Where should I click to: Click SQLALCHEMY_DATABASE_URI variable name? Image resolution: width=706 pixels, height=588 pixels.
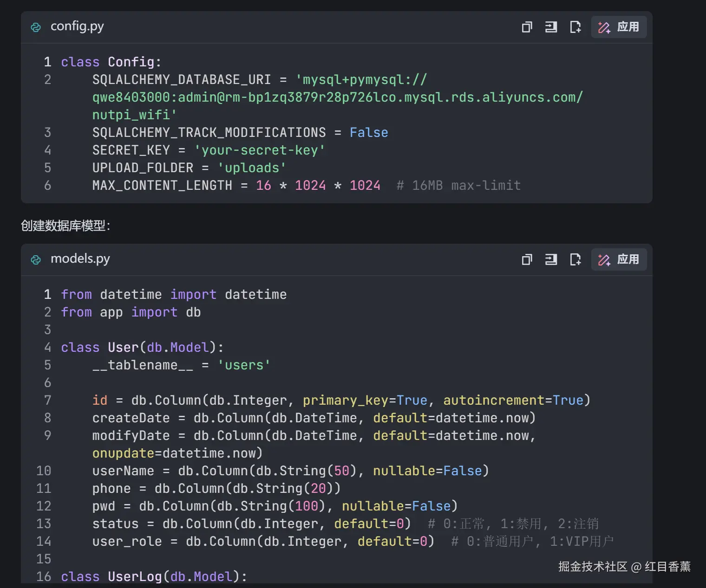(182, 80)
